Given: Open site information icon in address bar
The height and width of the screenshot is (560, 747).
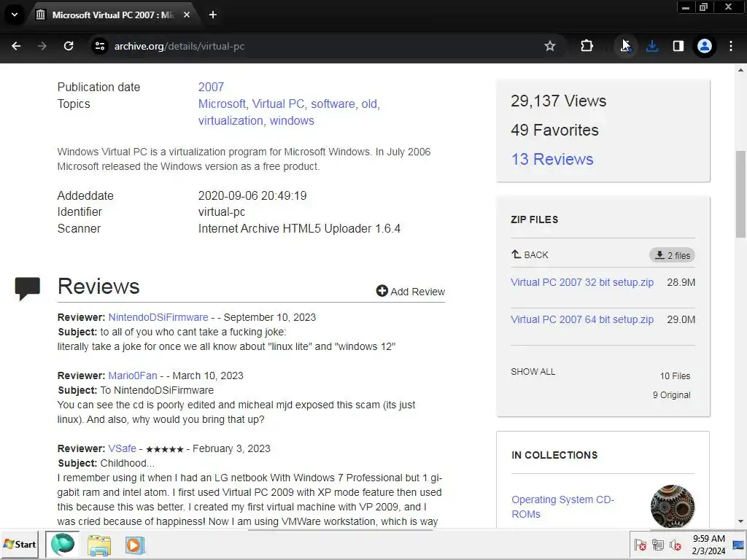Looking at the screenshot, I should [x=99, y=46].
